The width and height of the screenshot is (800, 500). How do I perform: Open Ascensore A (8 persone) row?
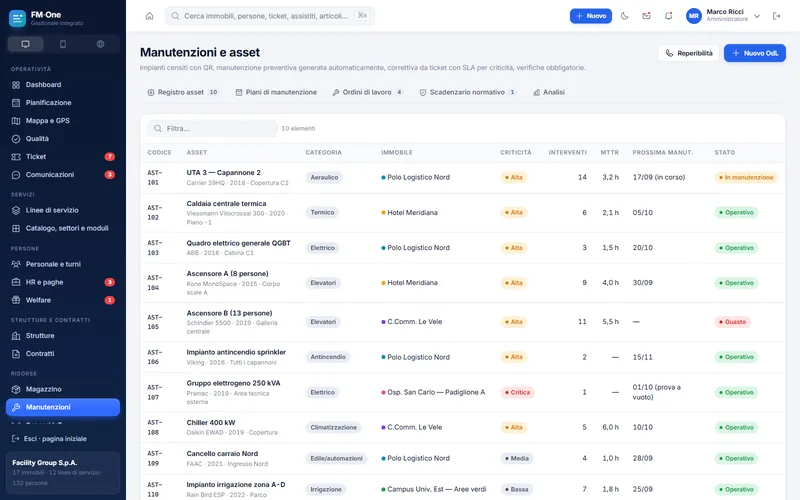point(463,283)
